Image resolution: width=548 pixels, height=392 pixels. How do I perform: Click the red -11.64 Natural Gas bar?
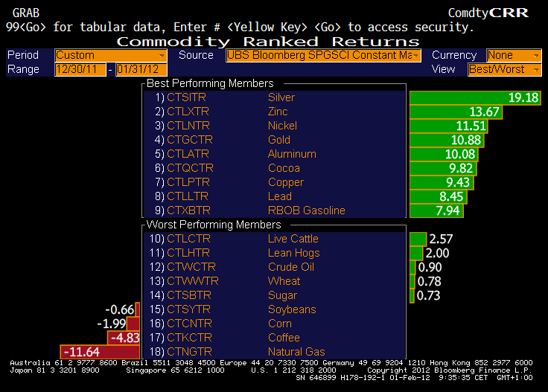click(x=100, y=352)
